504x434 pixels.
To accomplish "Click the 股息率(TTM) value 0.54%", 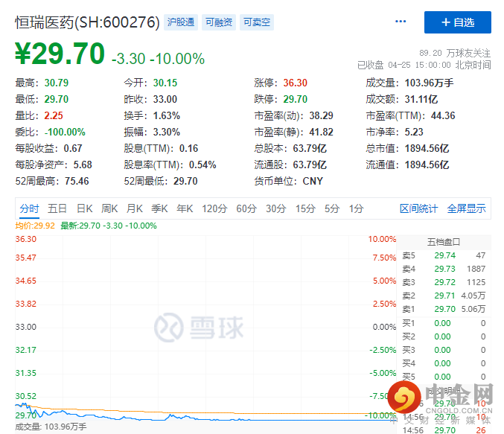I will click(x=202, y=165).
